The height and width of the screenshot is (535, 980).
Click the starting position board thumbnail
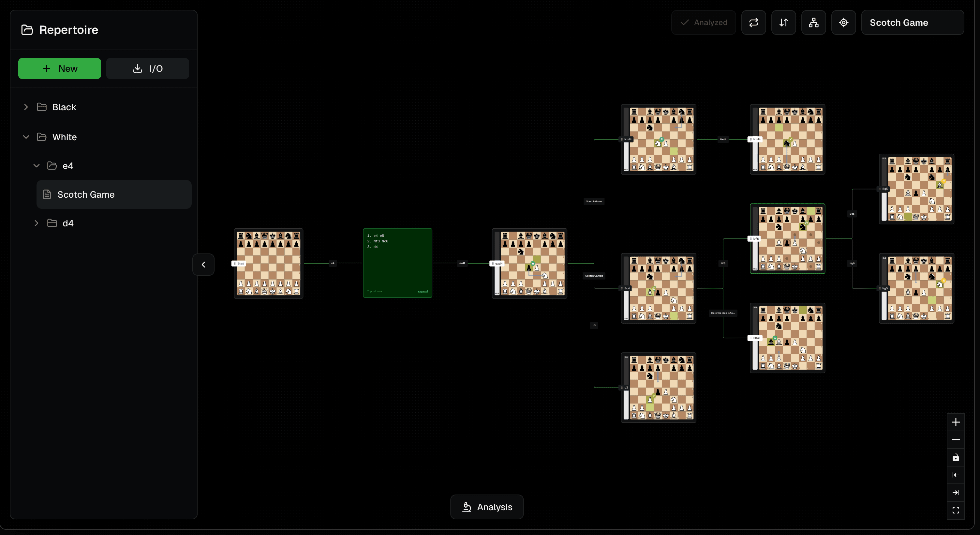[x=268, y=263]
